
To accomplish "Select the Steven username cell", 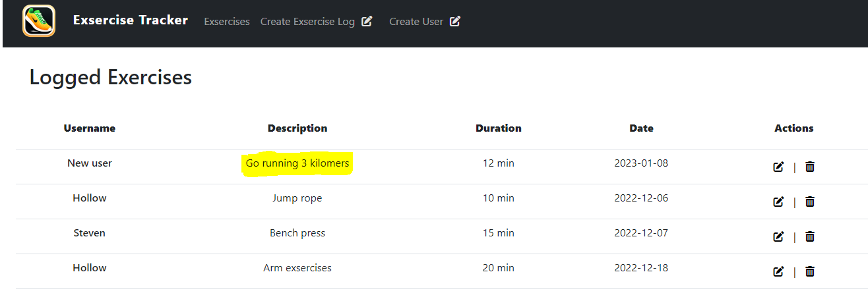I will (90, 233).
